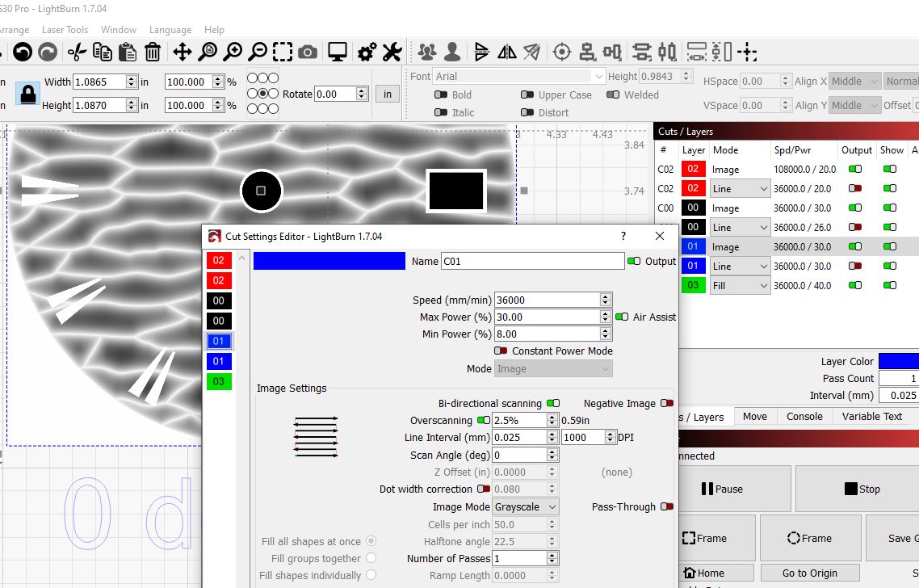Click the Move to Position crosshair icon

click(747, 52)
